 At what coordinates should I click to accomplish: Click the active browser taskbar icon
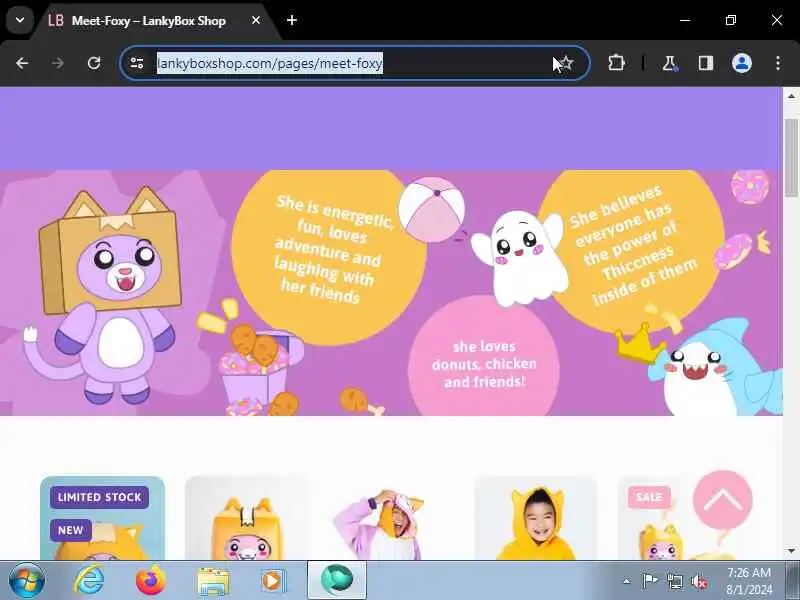click(x=337, y=580)
